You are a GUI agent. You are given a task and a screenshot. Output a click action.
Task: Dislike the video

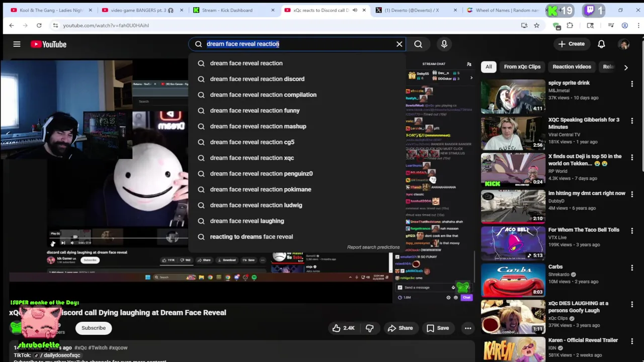[370, 328]
